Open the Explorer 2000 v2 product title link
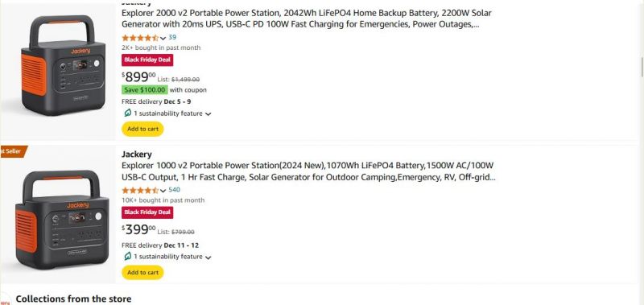 coord(307,19)
